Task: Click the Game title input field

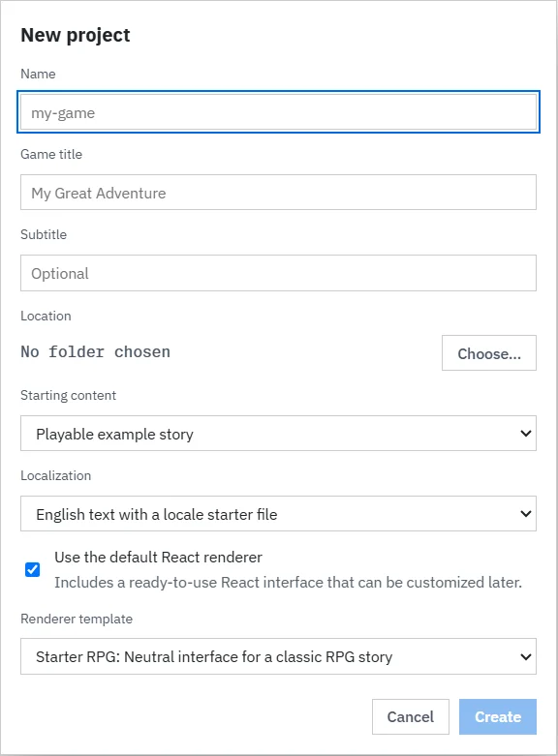Action: [278, 193]
